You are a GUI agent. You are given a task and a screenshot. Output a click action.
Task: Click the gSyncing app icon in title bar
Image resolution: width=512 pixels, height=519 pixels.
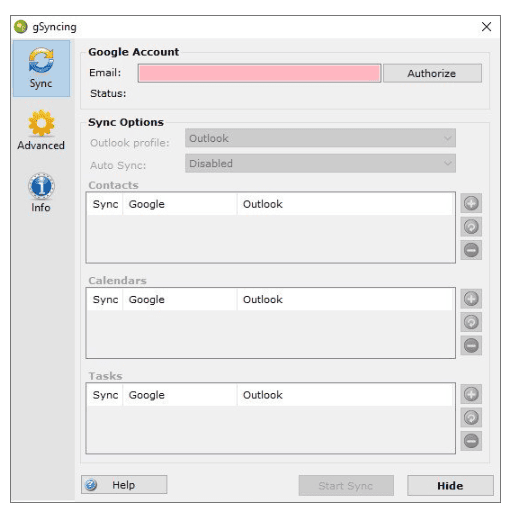point(21,27)
